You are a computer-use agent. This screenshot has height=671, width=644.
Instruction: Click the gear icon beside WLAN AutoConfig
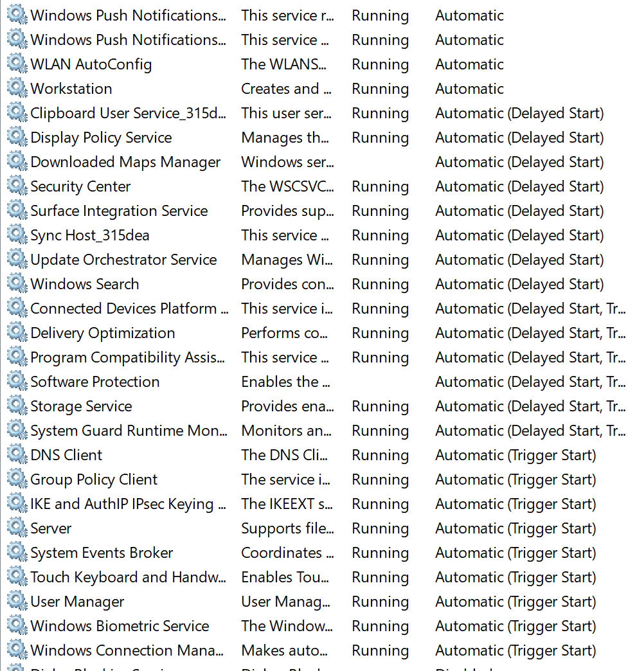(x=17, y=64)
